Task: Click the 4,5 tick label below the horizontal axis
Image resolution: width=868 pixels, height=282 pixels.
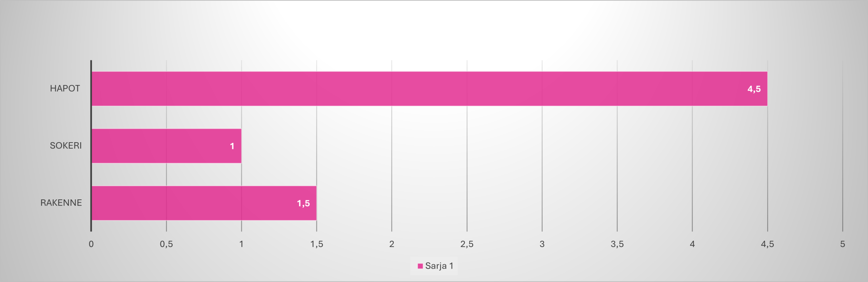Action: pyautogui.click(x=767, y=244)
